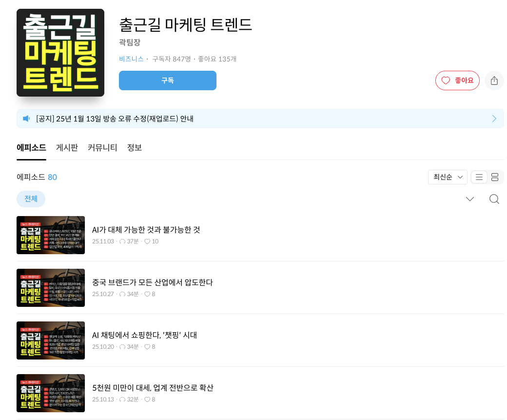
Task: Toggle the 좋아요 like button
Action: pyautogui.click(x=457, y=80)
